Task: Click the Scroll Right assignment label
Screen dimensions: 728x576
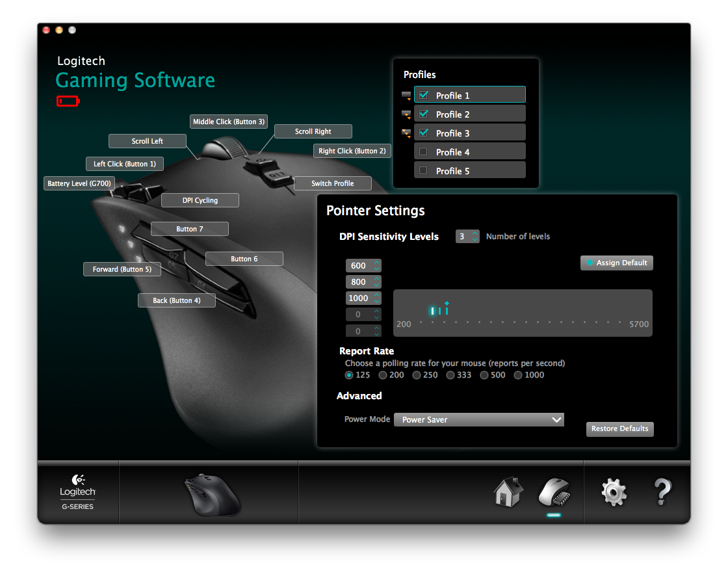Action: pyautogui.click(x=313, y=131)
